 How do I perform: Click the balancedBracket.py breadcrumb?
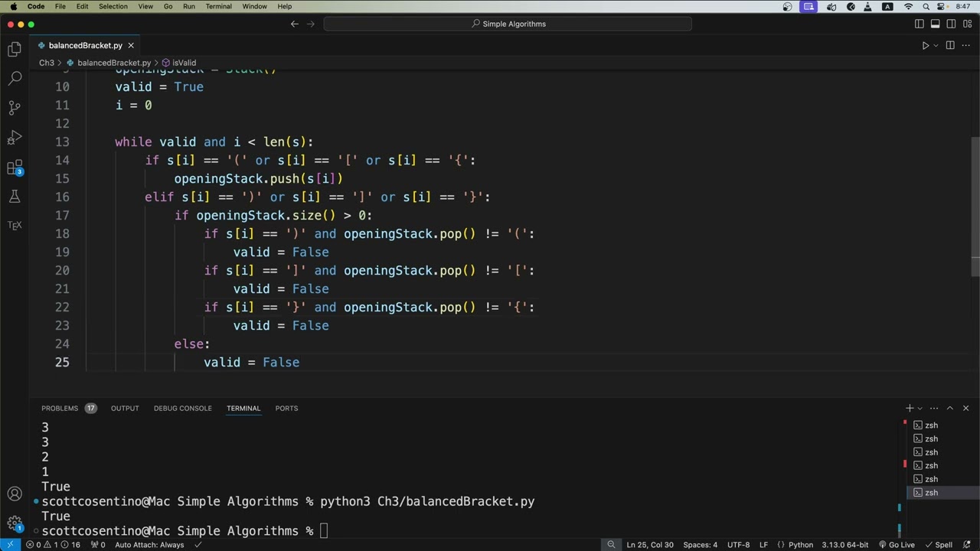(x=109, y=63)
